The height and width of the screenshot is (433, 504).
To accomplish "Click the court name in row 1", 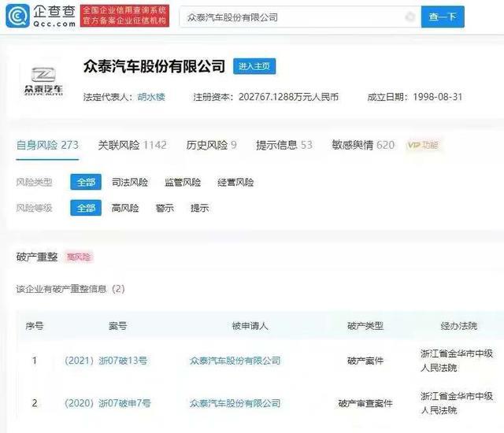I will click(457, 361).
